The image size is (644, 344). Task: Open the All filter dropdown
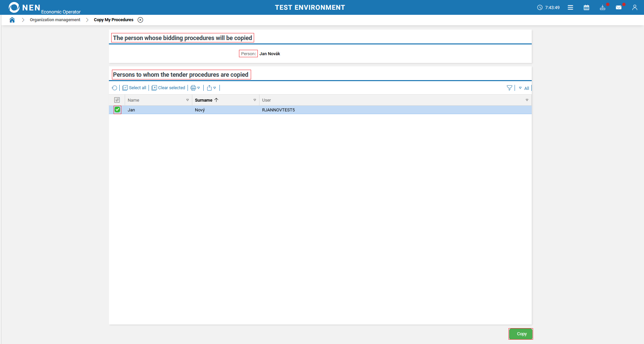(524, 88)
